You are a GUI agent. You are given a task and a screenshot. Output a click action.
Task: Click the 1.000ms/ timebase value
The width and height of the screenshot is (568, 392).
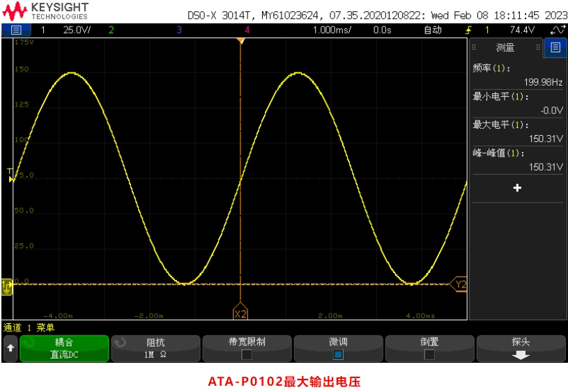point(332,30)
